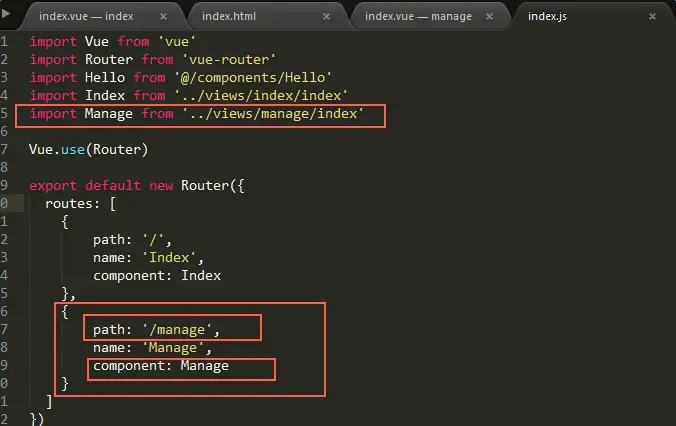Click path: '/' line
This screenshot has height=426, width=676.
pyautogui.click(x=132, y=240)
